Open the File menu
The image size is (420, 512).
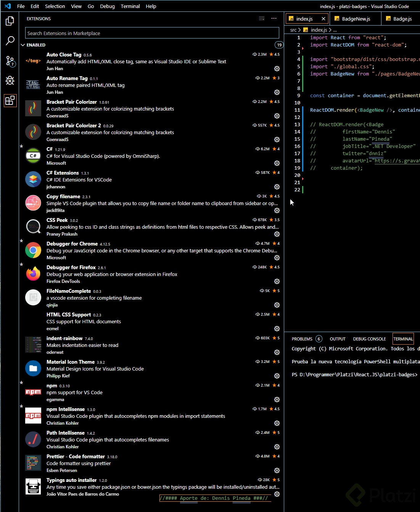21,6
